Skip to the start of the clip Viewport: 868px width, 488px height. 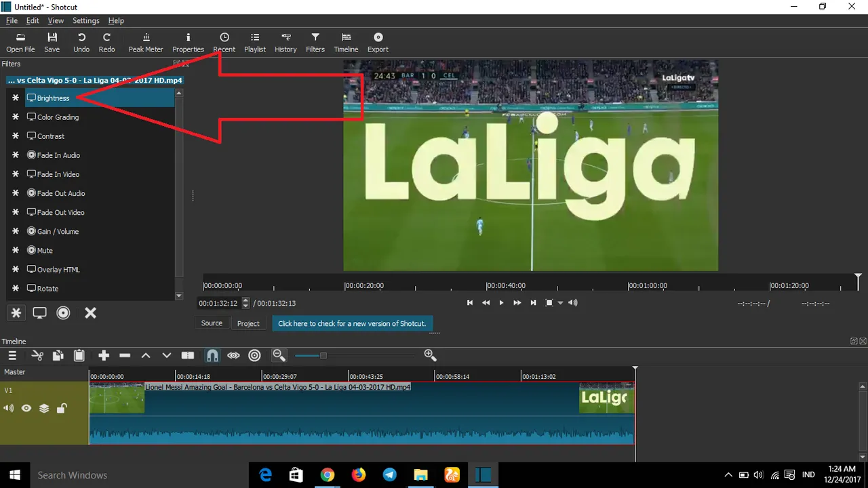pyautogui.click(x=470, y=303)
